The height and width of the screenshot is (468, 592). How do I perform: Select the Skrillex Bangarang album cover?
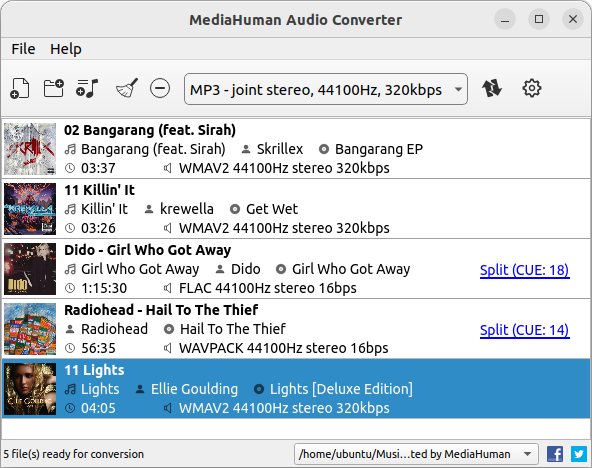30,149
